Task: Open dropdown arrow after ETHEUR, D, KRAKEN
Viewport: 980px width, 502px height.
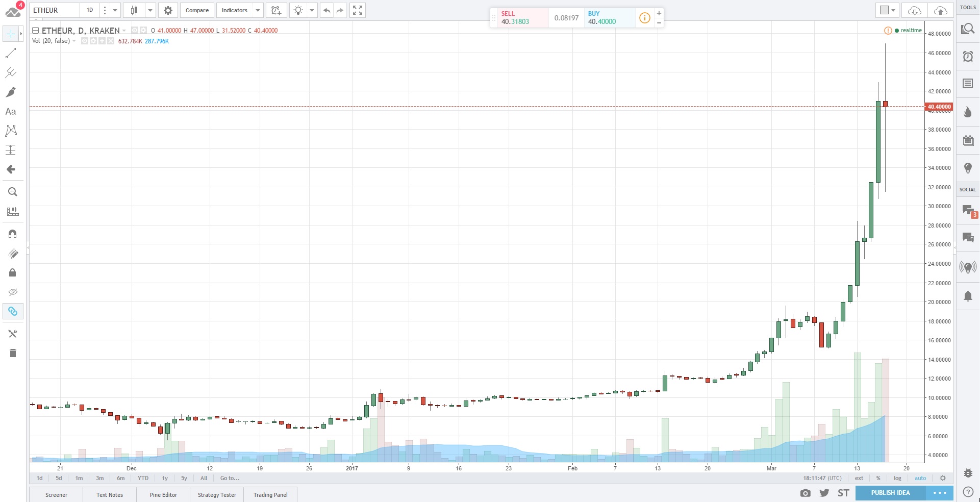Action: (x=124, y=31)
